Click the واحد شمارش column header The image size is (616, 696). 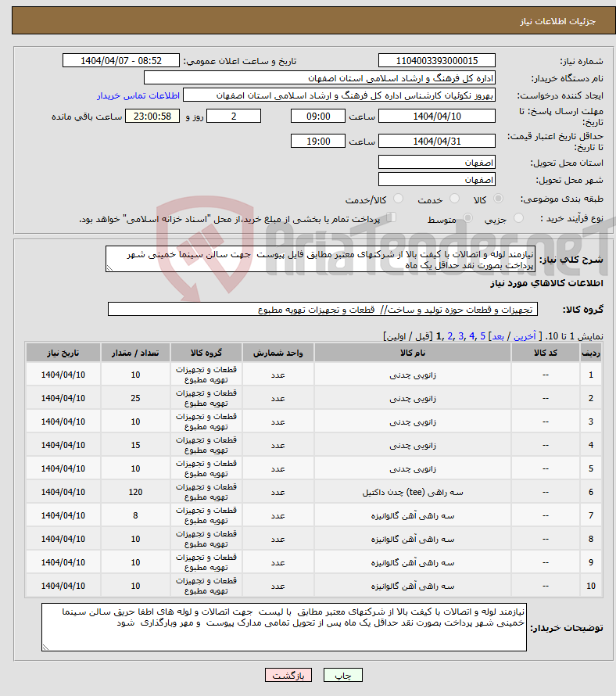(x=278, y=353)
